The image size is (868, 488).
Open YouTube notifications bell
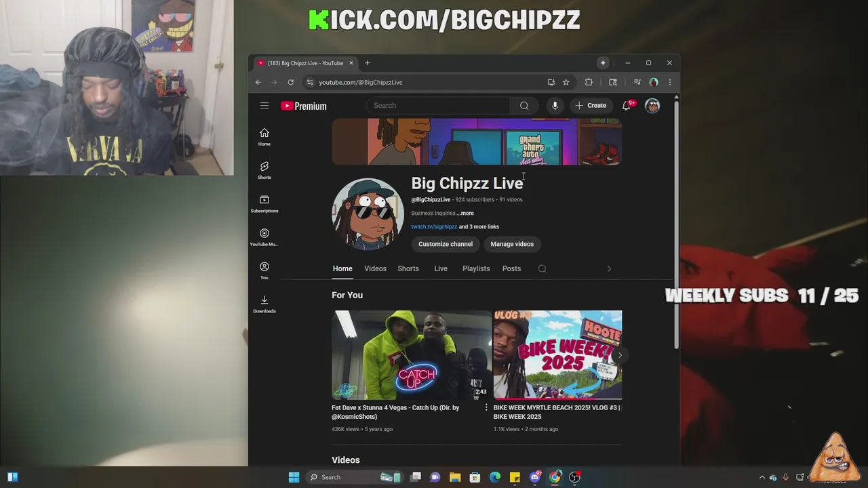tap(627, 106)
